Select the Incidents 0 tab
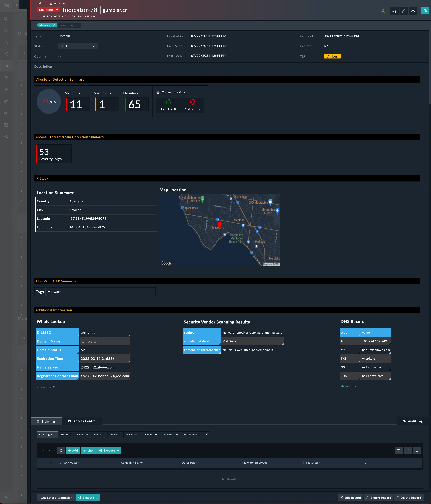This screenshot has width=431, height=504. (150, 435)
